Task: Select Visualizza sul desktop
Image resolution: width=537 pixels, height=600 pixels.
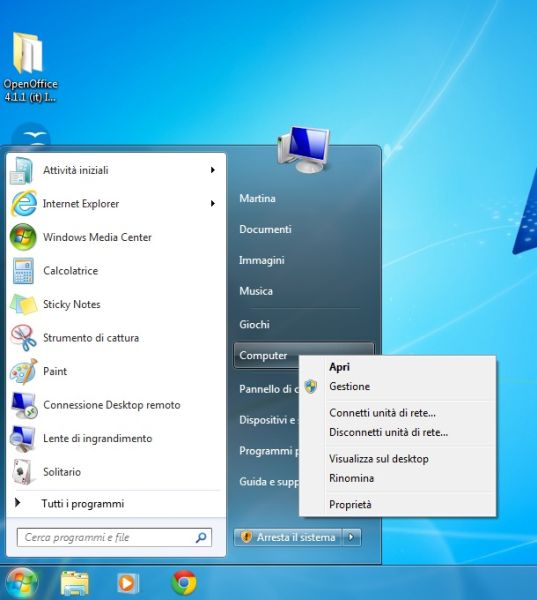Action: coord(379,459)
